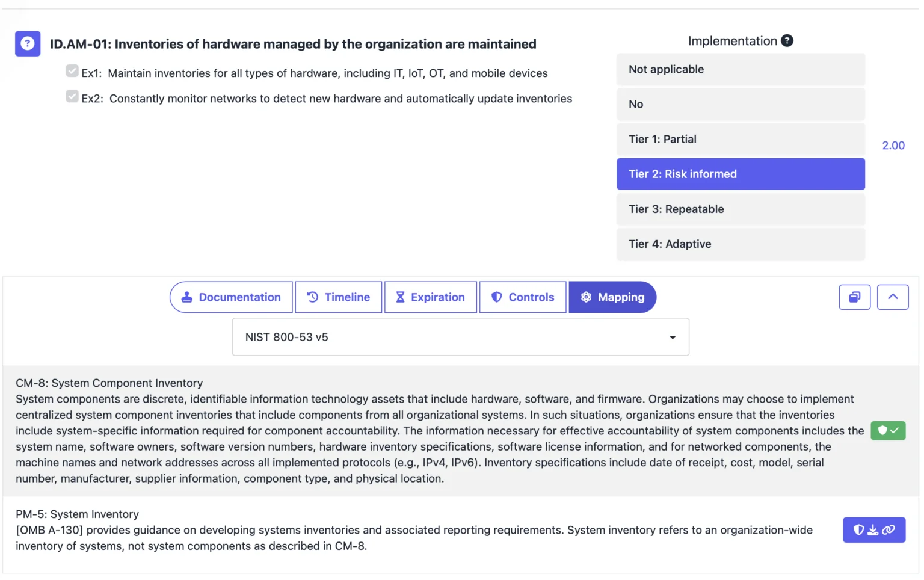
Task: Click the clock icon on the Timeline tab
Action: [312, 297]
